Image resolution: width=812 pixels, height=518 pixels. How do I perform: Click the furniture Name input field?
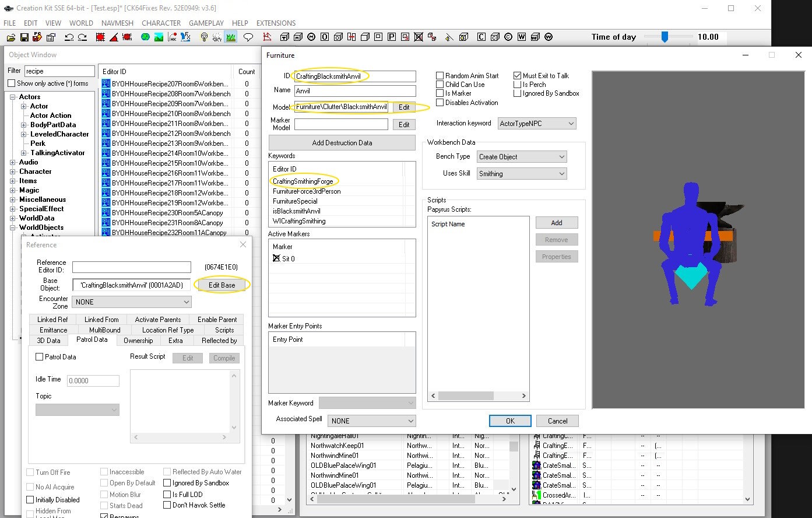(355, 91)
